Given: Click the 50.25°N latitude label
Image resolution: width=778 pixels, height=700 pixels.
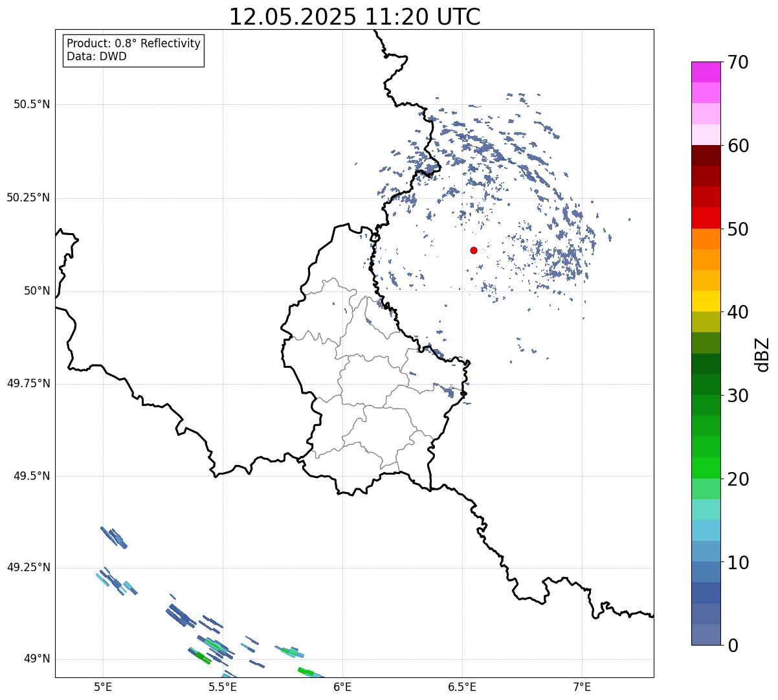Looking at the screenshot, I should 28,198.
